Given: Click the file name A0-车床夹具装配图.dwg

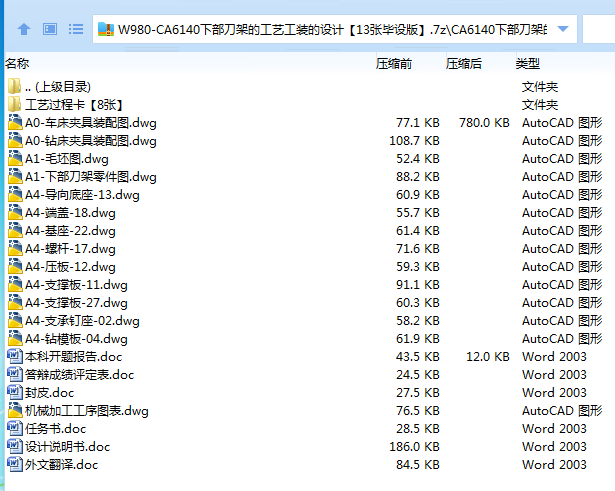Looking at the screenshot, I should coord(91,123).
